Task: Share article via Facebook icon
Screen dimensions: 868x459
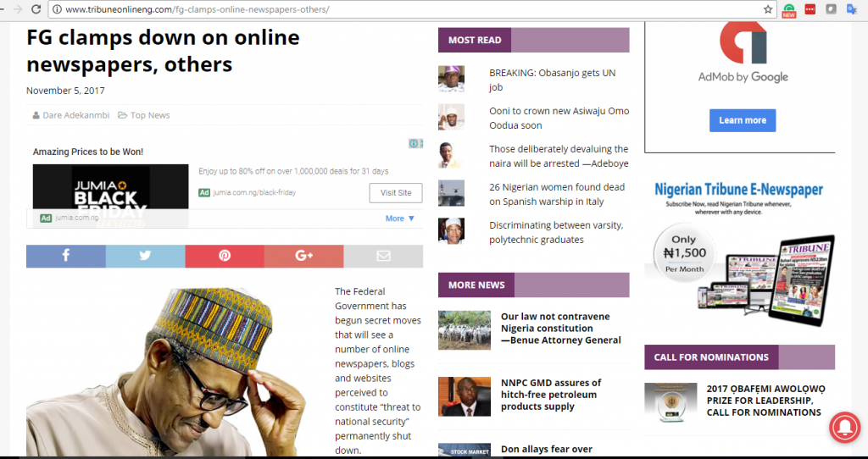Action: 66,256
